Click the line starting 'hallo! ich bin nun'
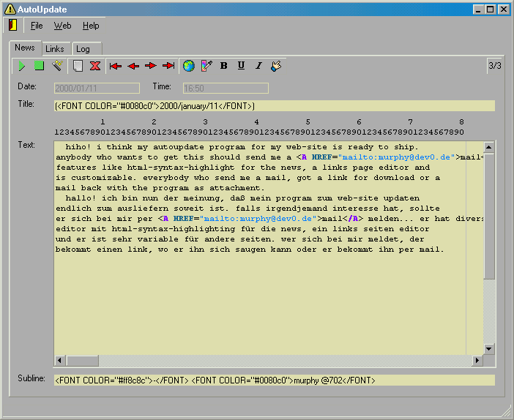This screenshot has height=420, width=514. click(x=242, y=198)
